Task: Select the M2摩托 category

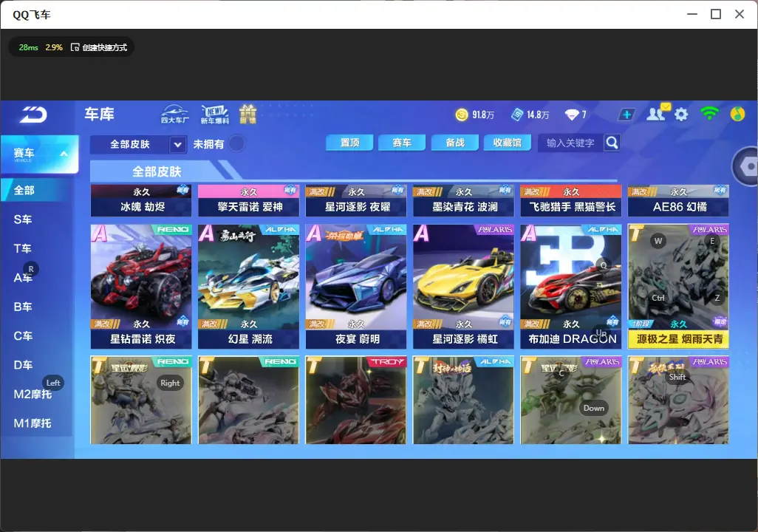Action: point(33,394)
